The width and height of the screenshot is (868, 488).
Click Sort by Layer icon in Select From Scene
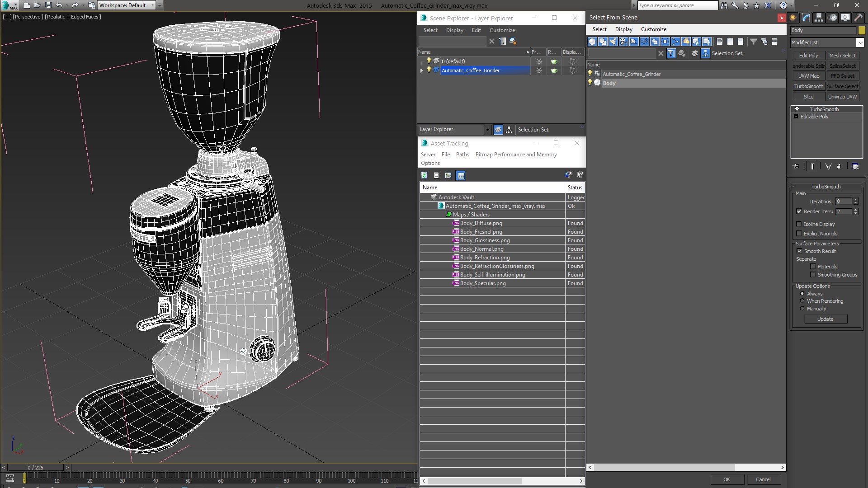(x=695, y=53)
